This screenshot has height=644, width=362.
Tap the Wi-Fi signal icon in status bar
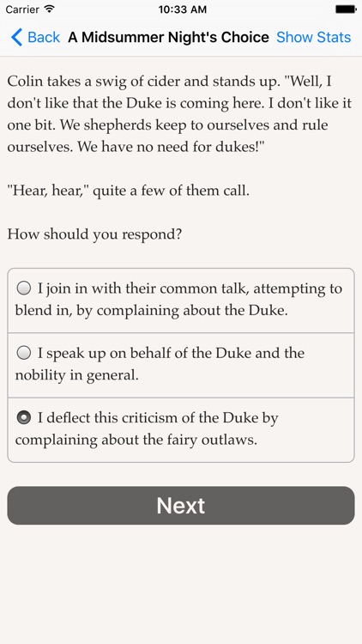[50, 9]
